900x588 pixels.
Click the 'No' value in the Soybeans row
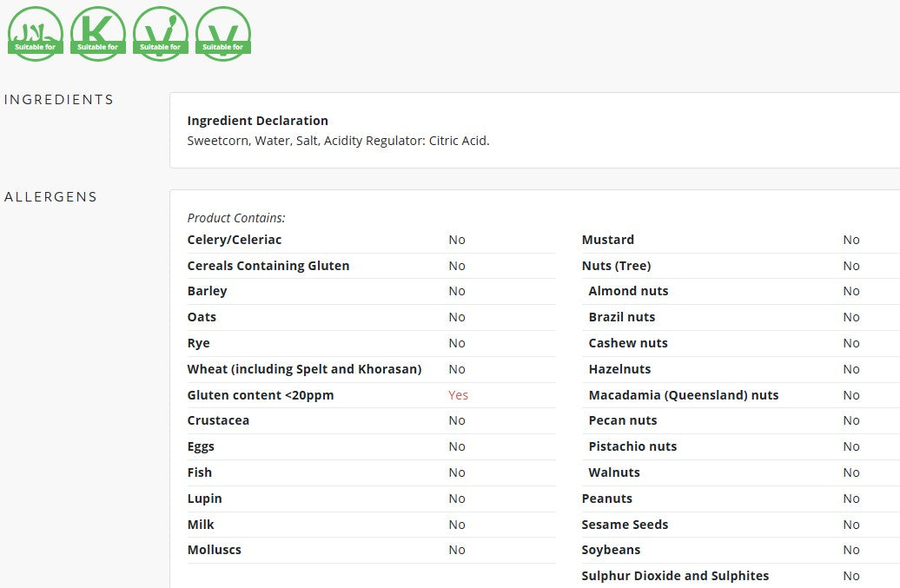(851, 550)
